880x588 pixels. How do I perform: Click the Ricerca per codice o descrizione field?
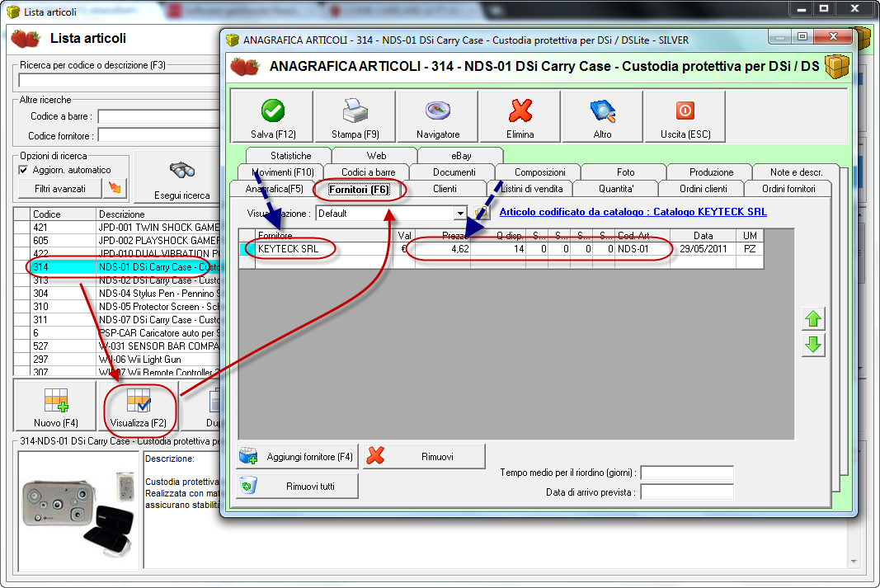[119, 81]
